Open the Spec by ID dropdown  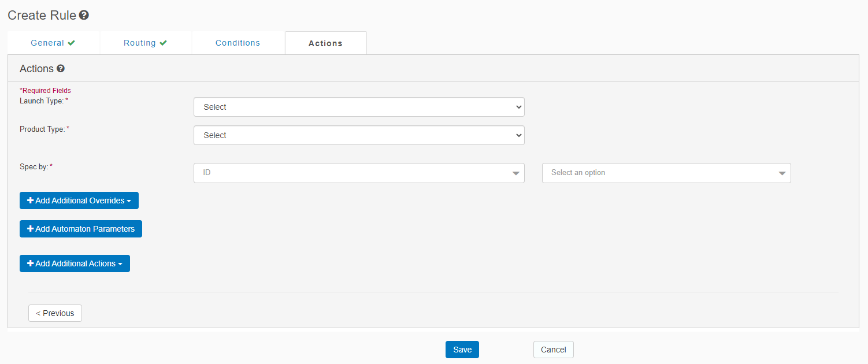pos(358,173)
